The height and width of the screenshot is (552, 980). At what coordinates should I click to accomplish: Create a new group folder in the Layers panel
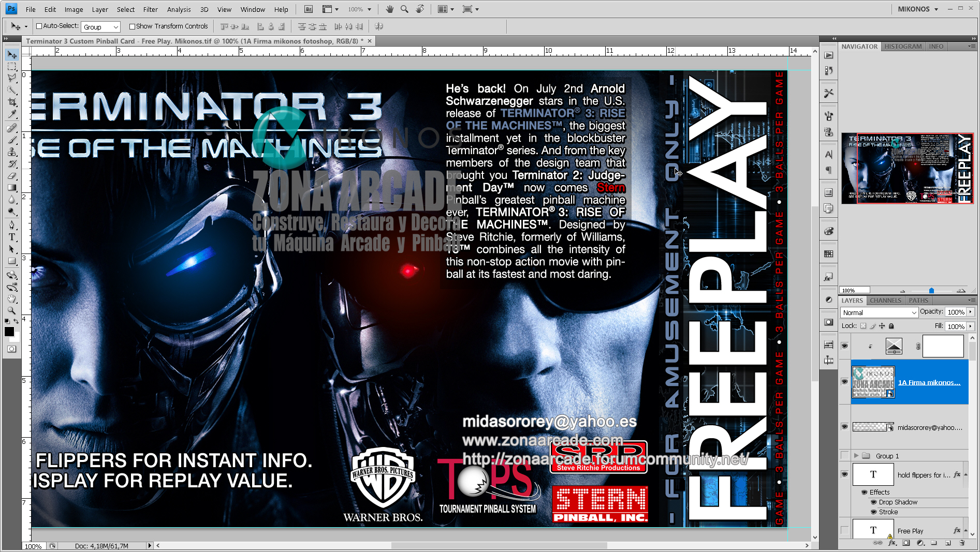(934, 543)
